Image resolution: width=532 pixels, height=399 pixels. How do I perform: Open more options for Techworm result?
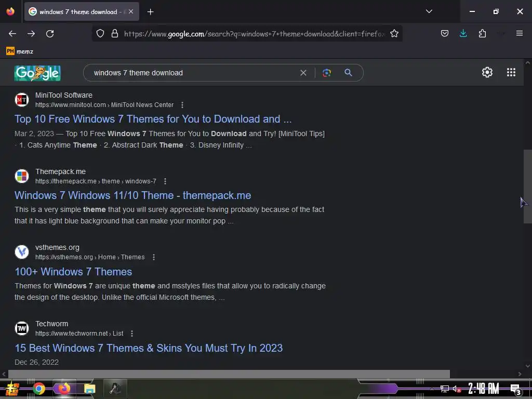(x=132, y=334)
